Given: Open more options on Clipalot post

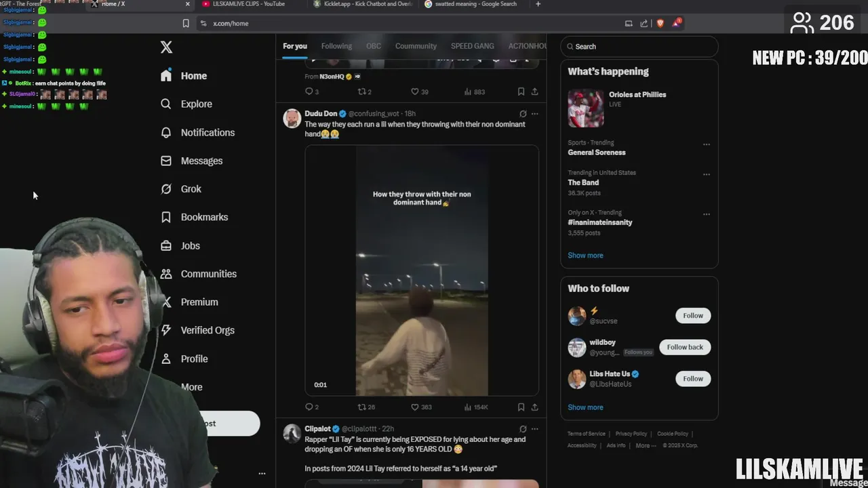Looking at the screenshot, I should (x=534, y=429).
